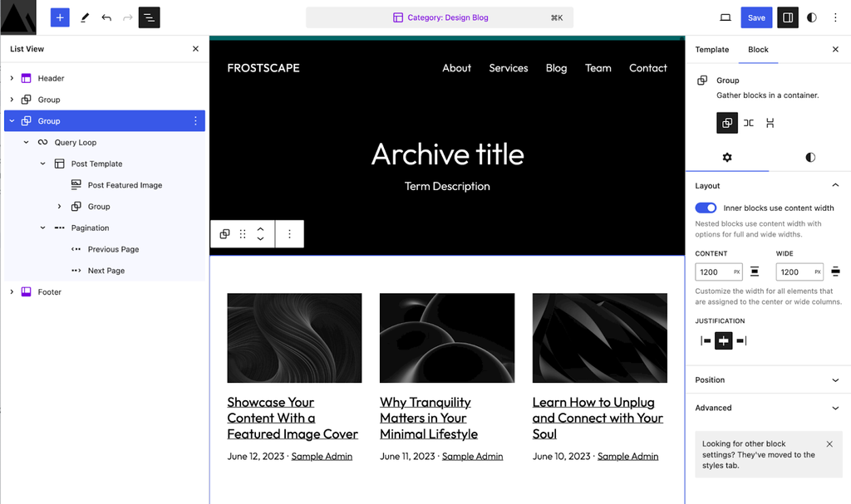Click the Redo arrow icon

(129, 17)
